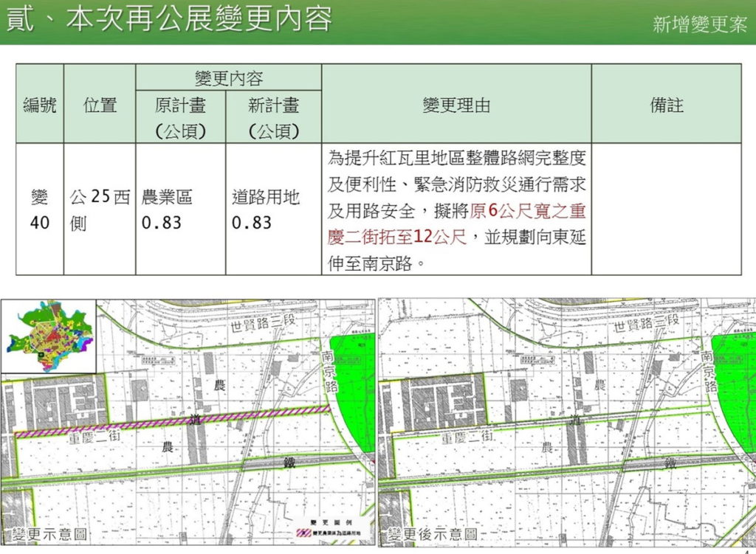This screenshot has height=554, width=756.
Task: Click the small overview map thumbnail
Action: tap(48, 336)
